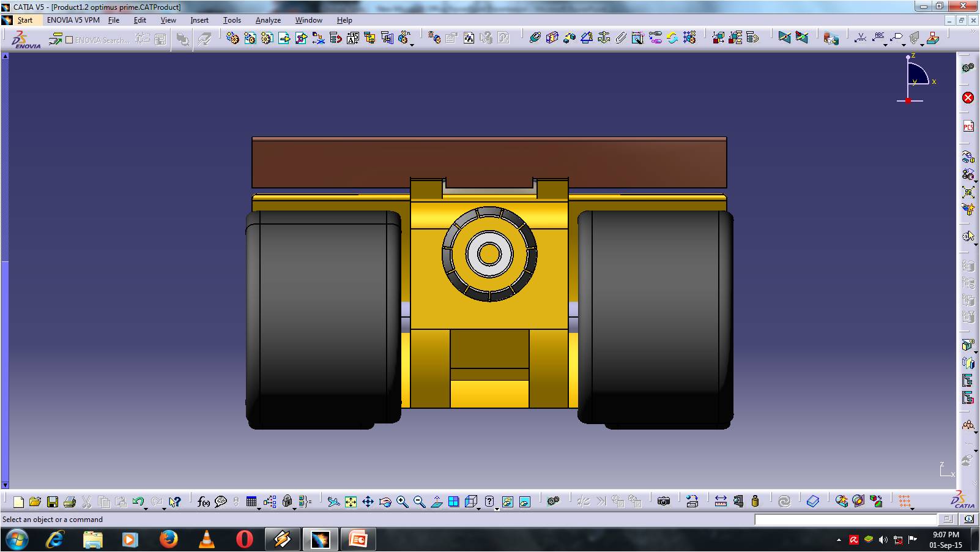Click the Normal View icon
The height and width of the screenshot is (552, 980).
tap(436, 502)
